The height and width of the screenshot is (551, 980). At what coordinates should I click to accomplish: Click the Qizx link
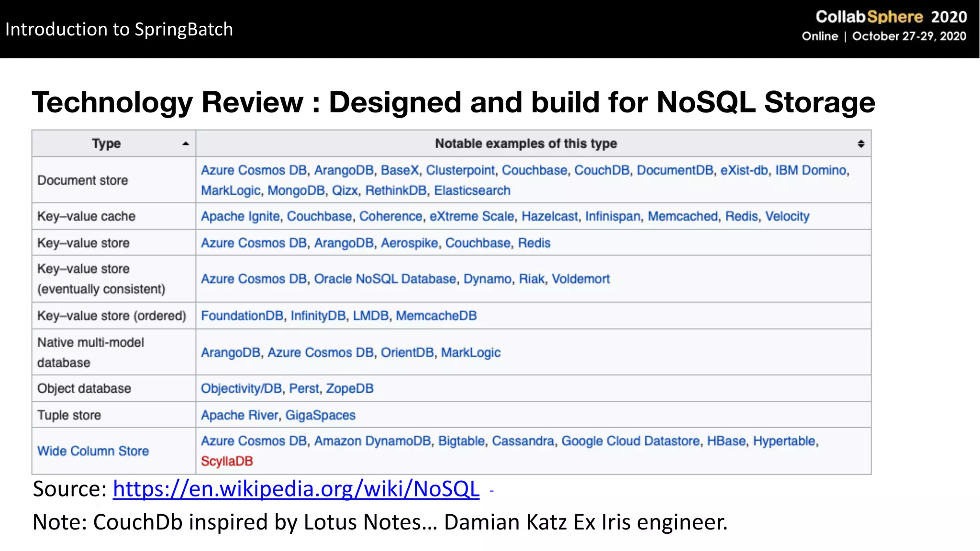click(x=345, y=190)
